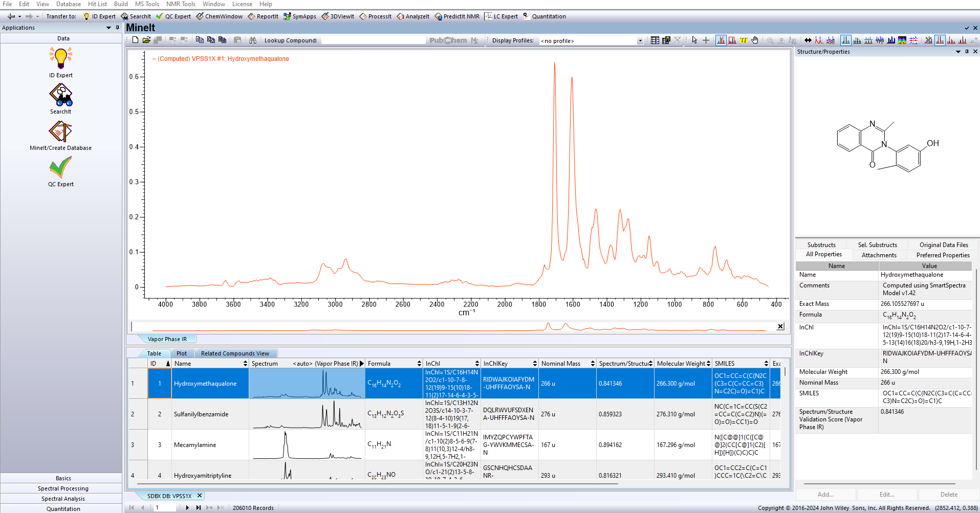The height and width of the screenshot is (513, 980).
Task: Open the MS Tools menu
Action: tap(147, 4)
